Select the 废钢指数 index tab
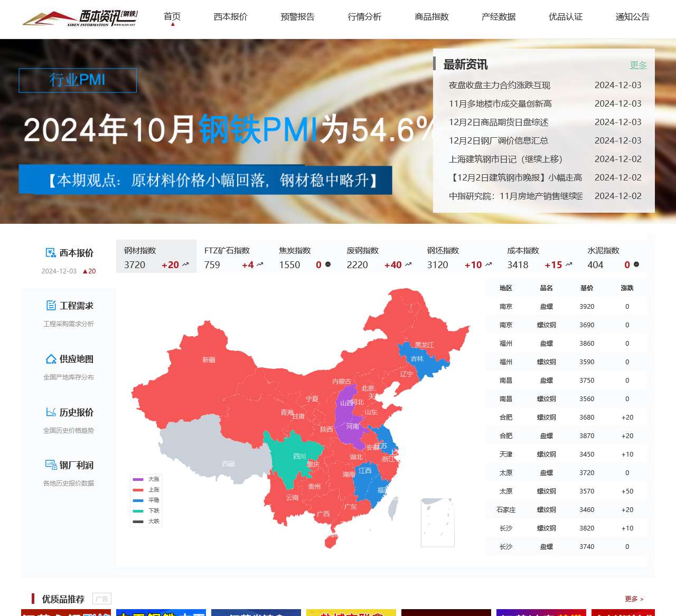 tap(379, 257)
